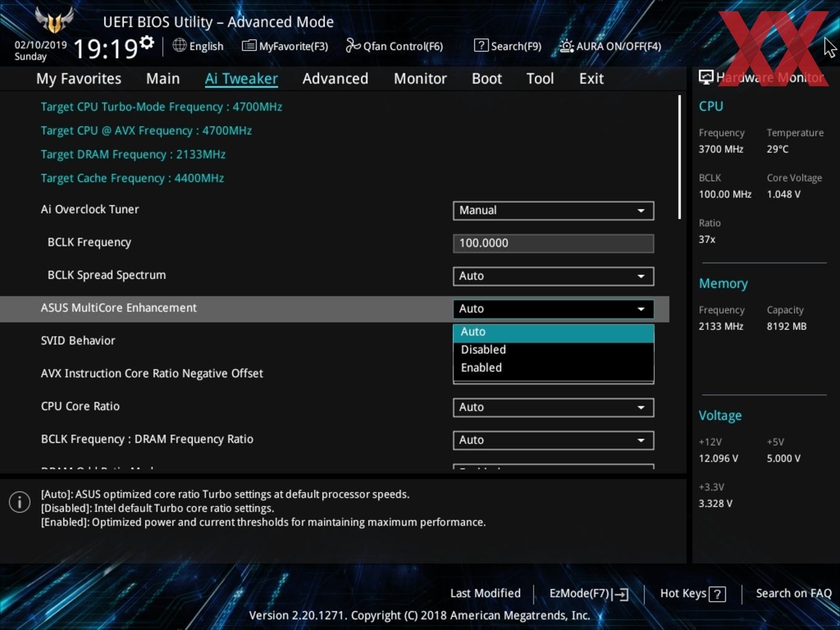Open Search(F9)
840x630 pixels.
point(508,46)
